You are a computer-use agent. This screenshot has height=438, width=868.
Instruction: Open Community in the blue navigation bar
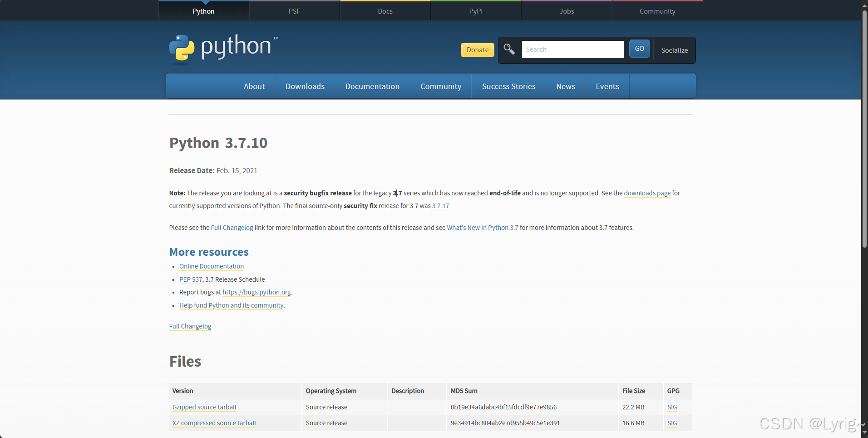441,86
